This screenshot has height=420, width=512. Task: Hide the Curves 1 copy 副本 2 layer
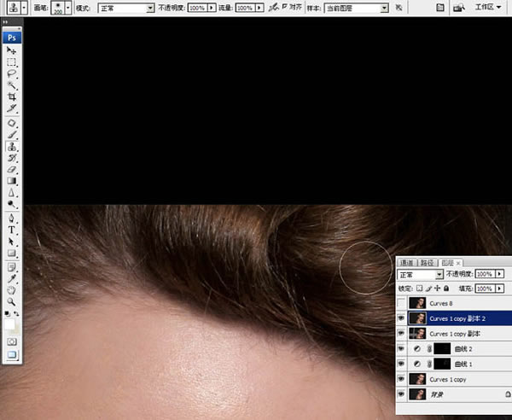tap(401, 318)
